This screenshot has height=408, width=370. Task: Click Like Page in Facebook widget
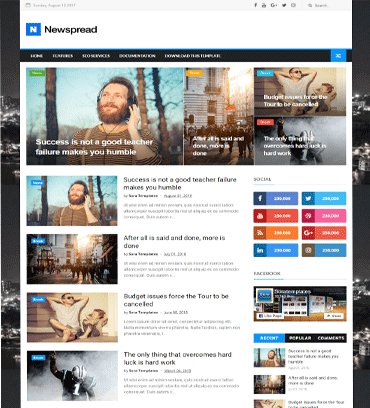point(270,316)
